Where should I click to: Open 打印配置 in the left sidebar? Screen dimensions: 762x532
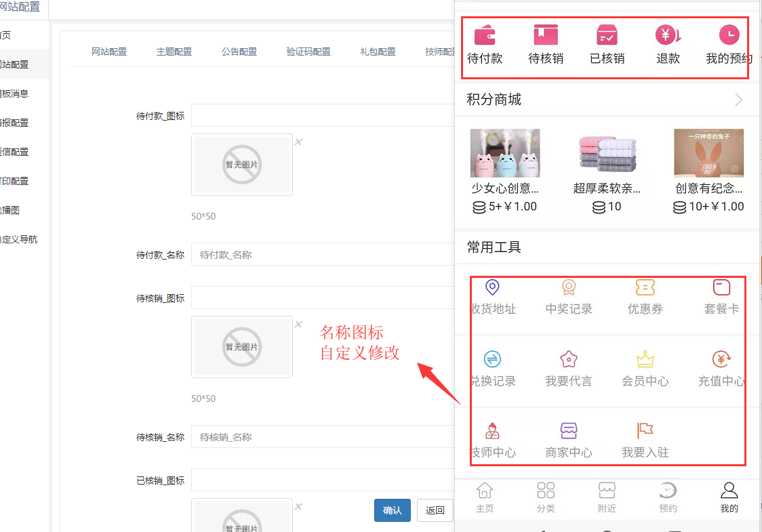[15, 181]
